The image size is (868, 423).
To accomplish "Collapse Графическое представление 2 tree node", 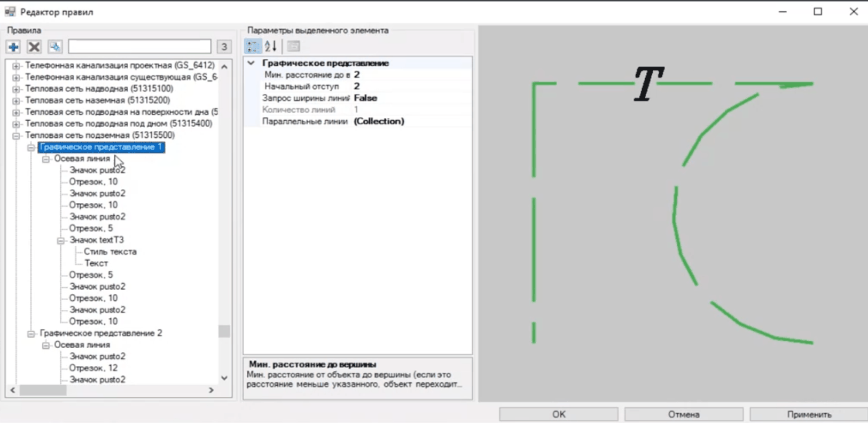I will tap(31, 334).
